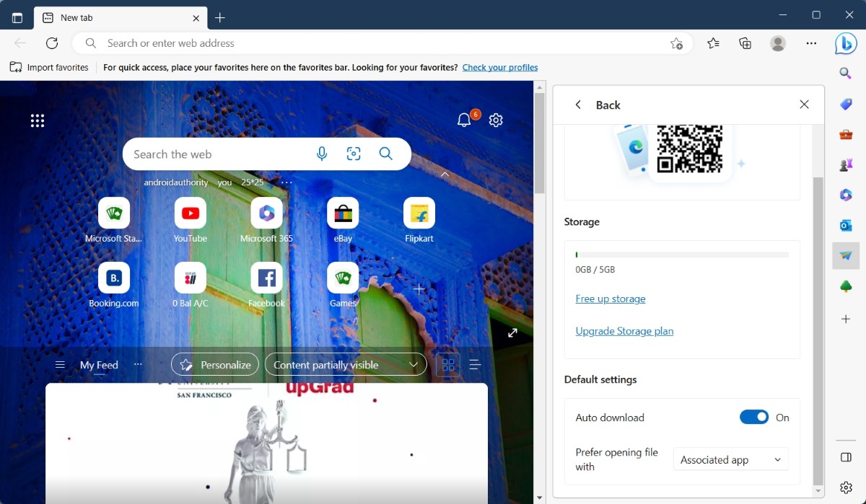Click the new tab page scrollbar
Image resolution: width=866 pixels, height=504 pixels.
540,143
